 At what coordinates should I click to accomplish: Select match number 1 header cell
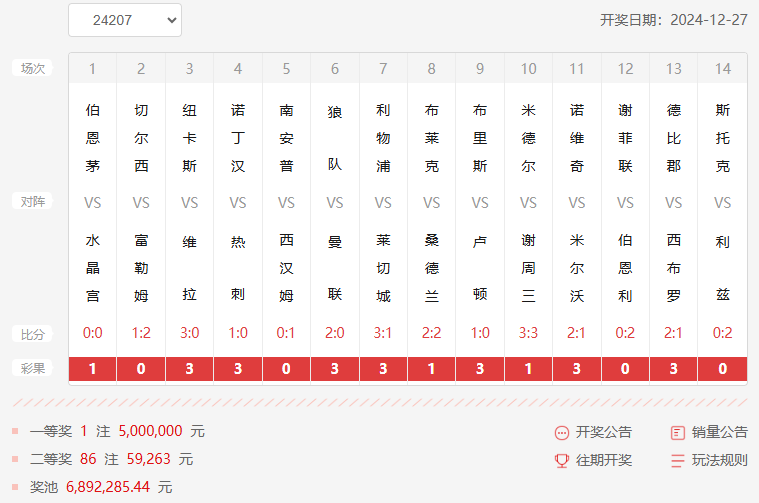[92, 68]
